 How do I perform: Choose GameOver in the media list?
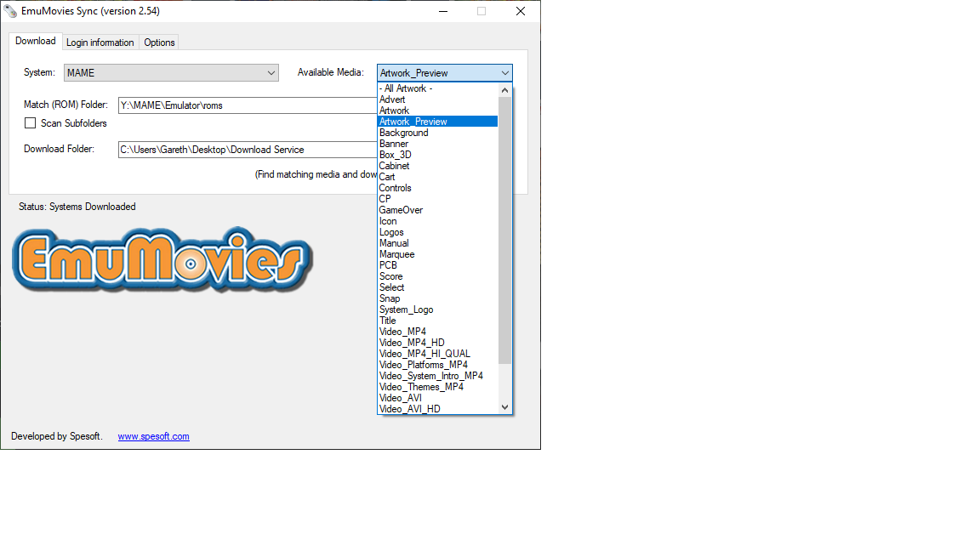438,210
